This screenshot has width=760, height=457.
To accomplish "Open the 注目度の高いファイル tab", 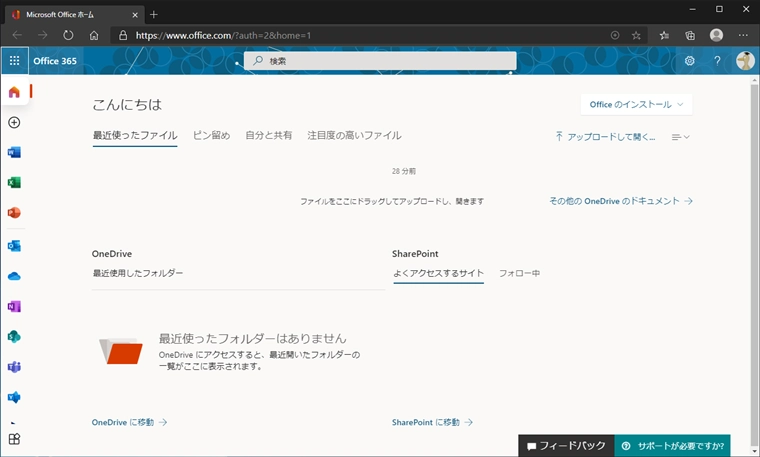I will tap(354, 135).
